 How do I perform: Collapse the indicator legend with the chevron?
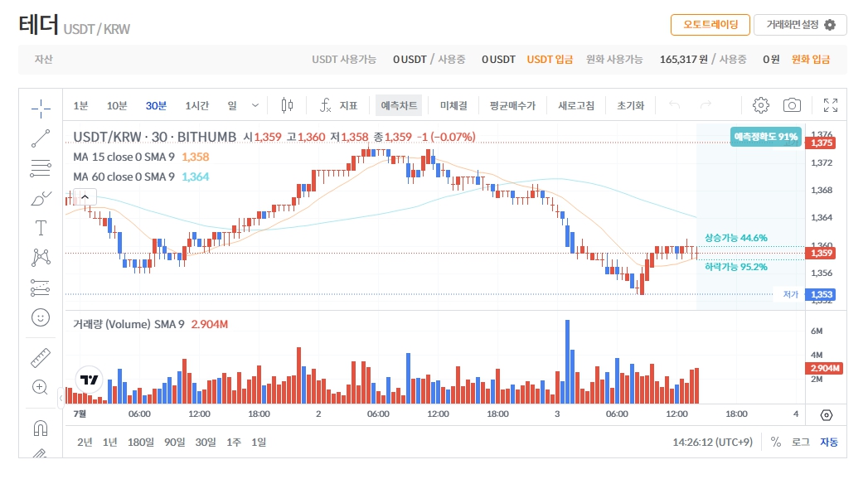(85, 196)
